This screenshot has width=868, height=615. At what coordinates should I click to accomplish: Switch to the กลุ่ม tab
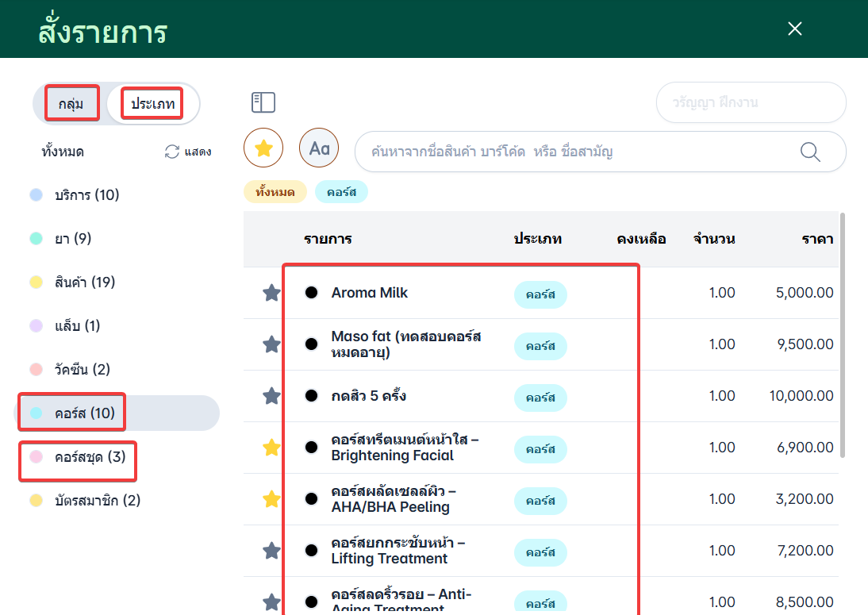click(x=71, y=103)
